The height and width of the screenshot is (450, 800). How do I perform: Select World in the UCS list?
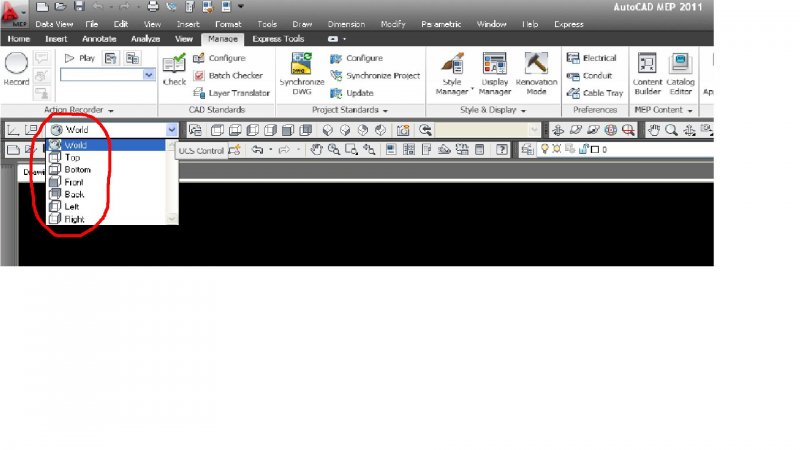(x=106, y=145)
